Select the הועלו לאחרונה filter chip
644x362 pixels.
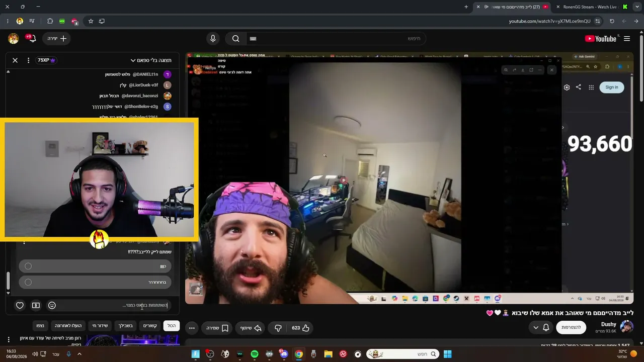click(x=68, y=326)
